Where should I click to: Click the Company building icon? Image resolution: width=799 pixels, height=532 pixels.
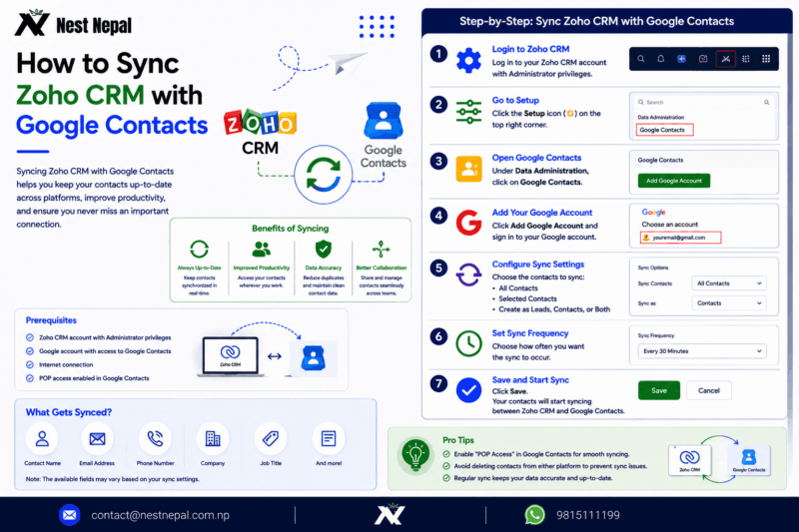coord(213,439)
